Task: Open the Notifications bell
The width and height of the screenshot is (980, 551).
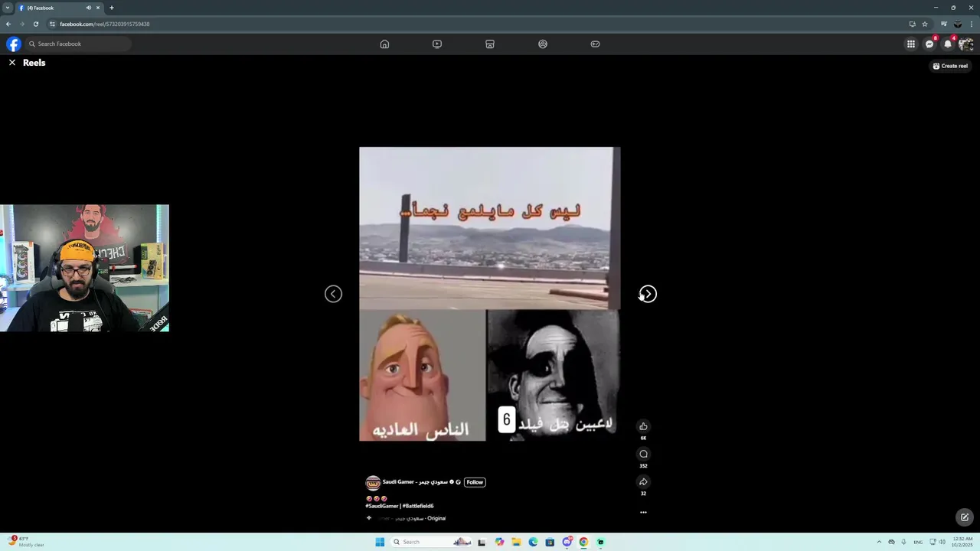Action: tap(948, 44)
